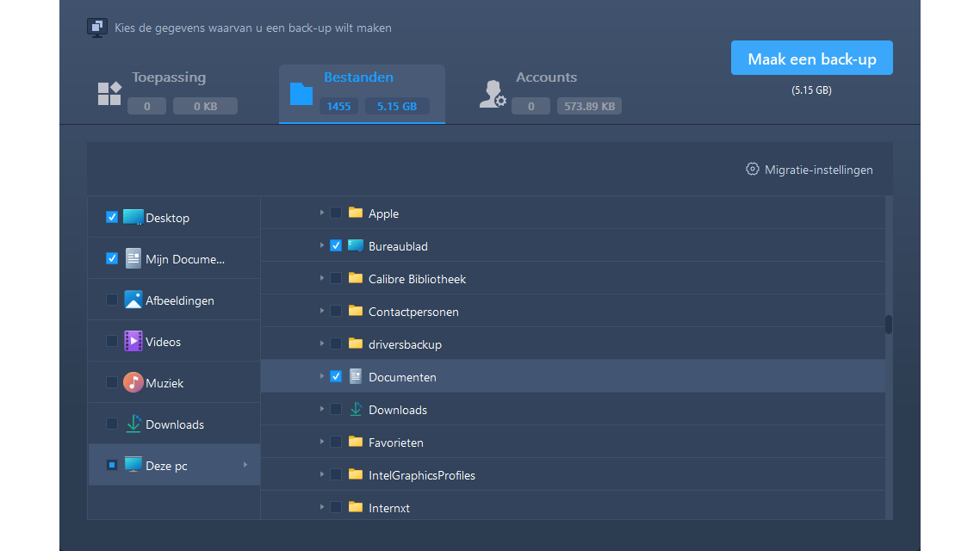Click the Bureaublad desktop icon
This screenshot has height=551, width=980.
[x=356, y=245]
